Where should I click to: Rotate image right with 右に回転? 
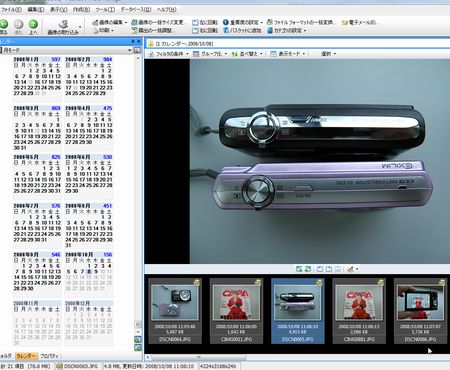coord(205,30)
